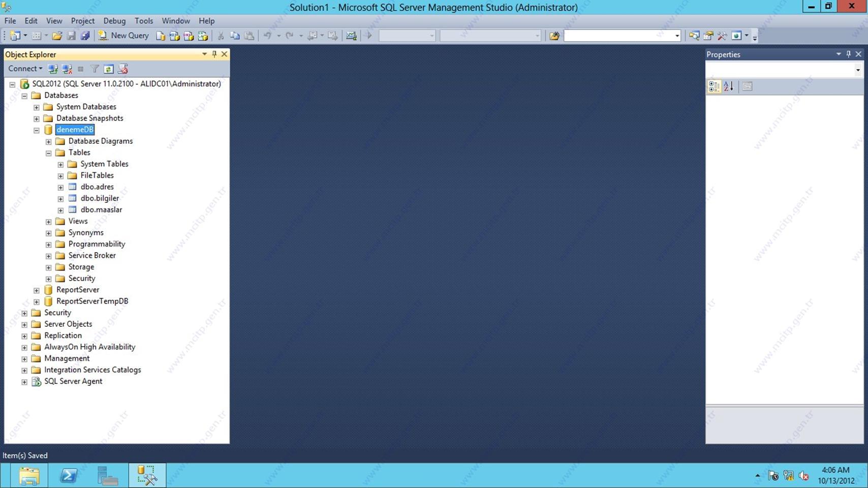Image resolution: width=868 pixels, height=488 pixels.
Task: Open the web browser globe icon
Action: (x=736, y=36)
